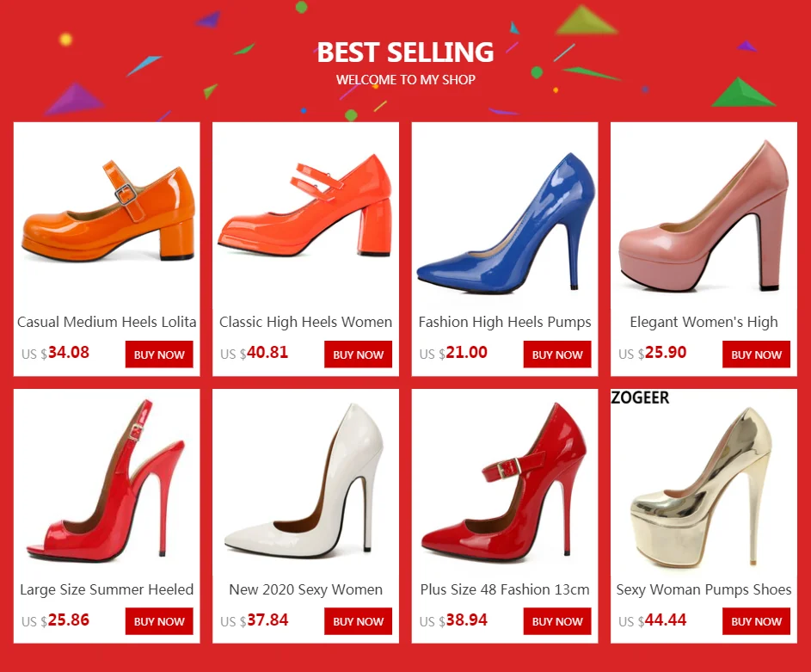Image resolution: width=811 pixels, height=672 pixels.
Task: Click BUY NOW for Sexy Woman Pumps Shoes
Action: click(x=756, y=621)
